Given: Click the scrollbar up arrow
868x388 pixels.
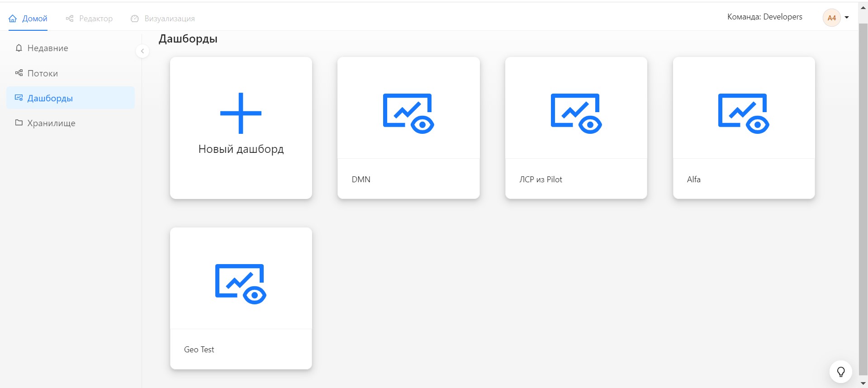Looking at the screenshot, I should pyautogui.click(x=863, y=8).
